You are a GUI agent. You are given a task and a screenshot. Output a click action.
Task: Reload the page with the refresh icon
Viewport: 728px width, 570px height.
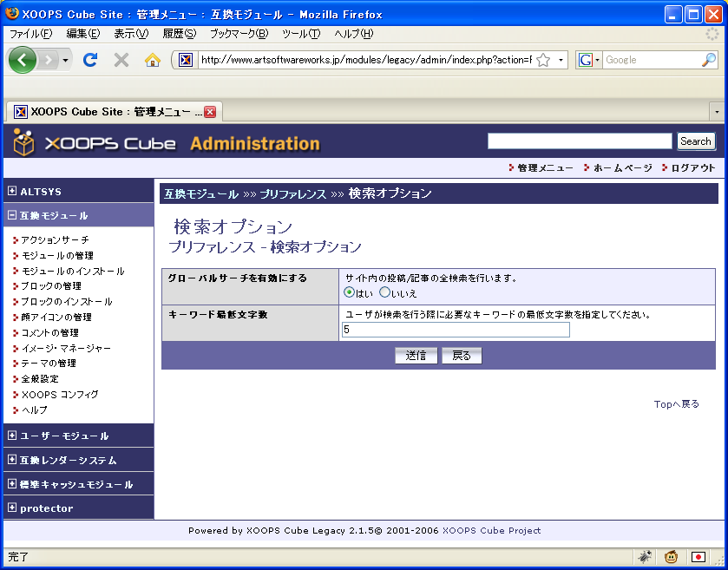pyautogui.click(x=90, y=60)
